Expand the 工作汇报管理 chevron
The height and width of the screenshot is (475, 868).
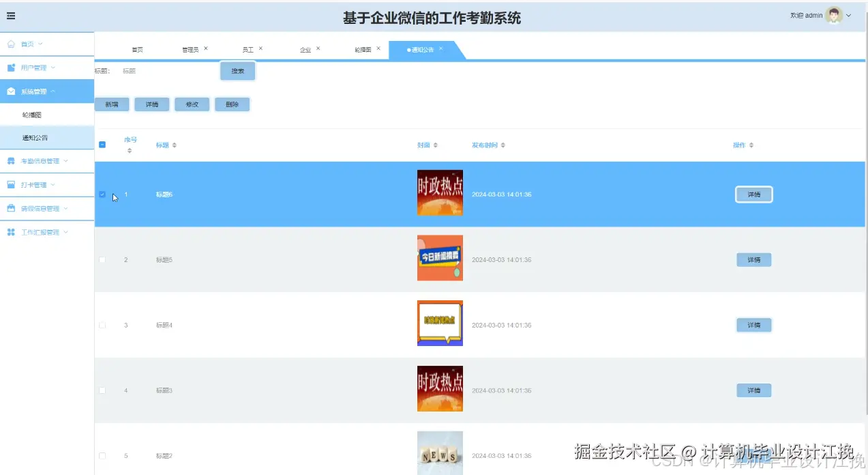click(x=66, y=232)
